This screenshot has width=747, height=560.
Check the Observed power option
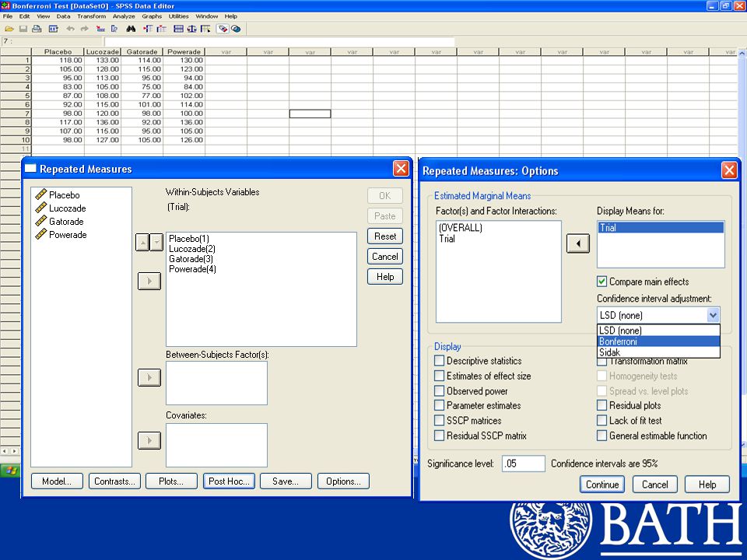click(x=439, y=391)
